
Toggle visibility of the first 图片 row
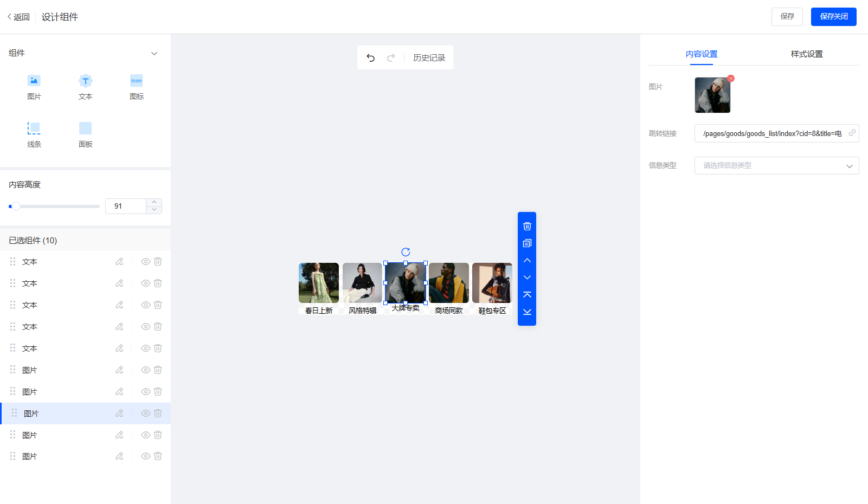[x=146, y=370]
